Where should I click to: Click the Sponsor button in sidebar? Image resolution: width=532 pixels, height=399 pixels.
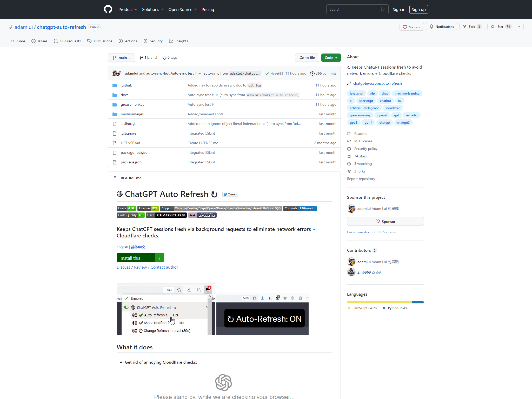click(x=385, y=221)
